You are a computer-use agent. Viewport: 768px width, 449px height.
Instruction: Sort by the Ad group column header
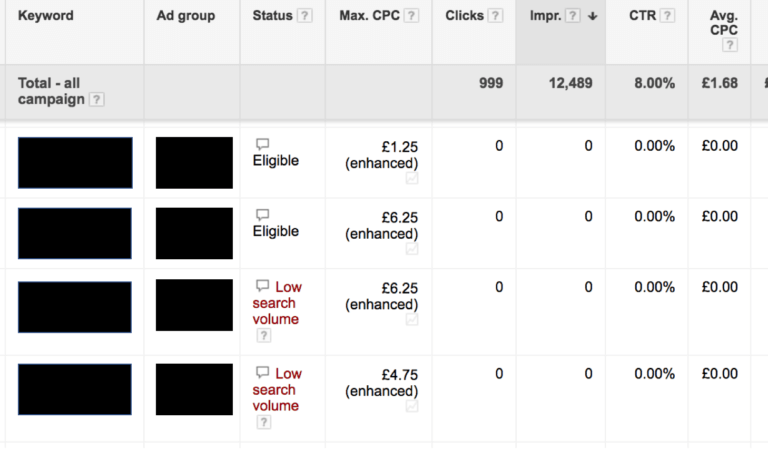pyautogui.click(x=186, y=16)
